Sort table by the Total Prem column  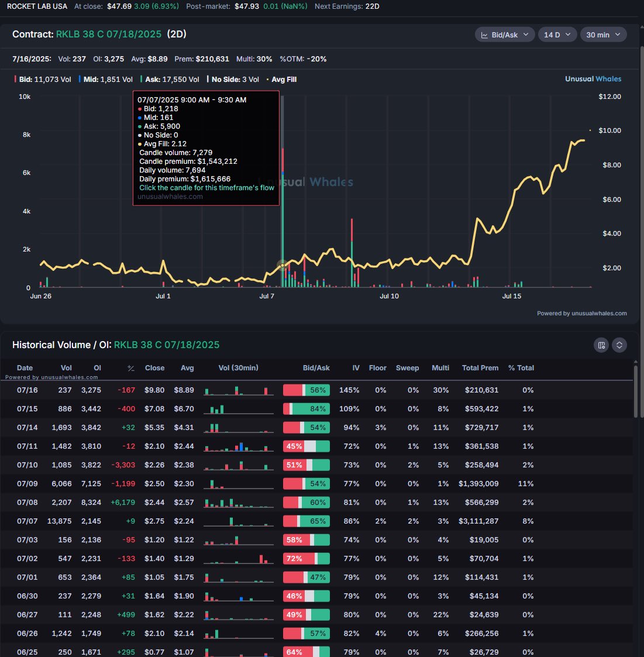(x=480, y=368)
